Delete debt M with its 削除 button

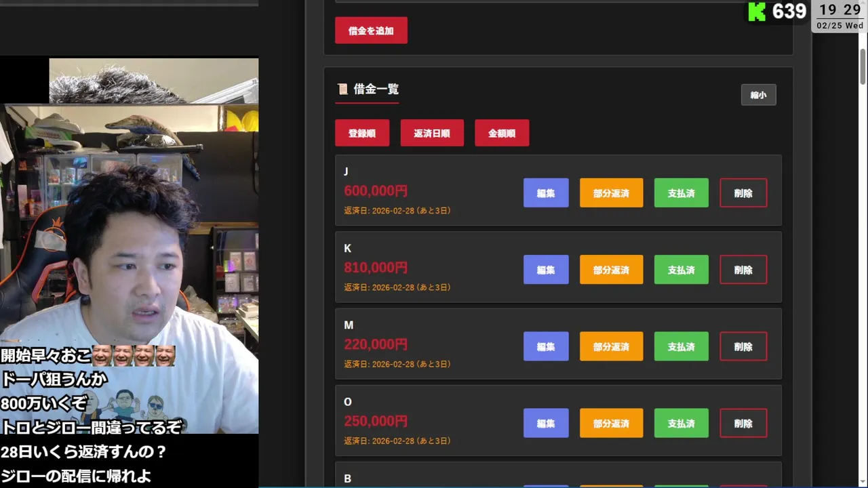click(743, 346)
